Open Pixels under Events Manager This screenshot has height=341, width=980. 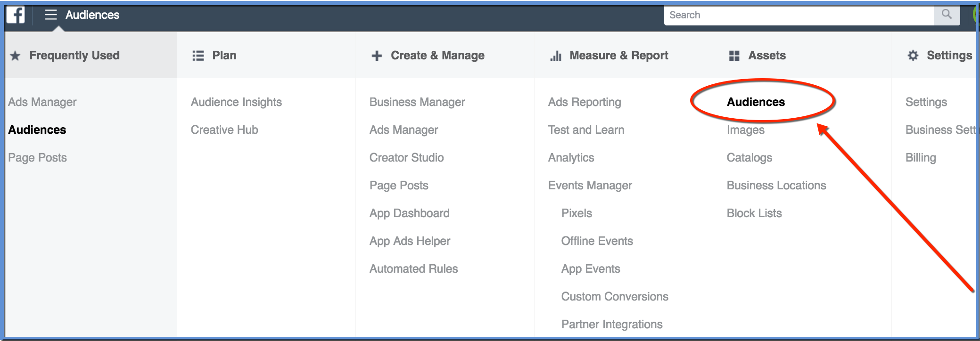[576, 213]
